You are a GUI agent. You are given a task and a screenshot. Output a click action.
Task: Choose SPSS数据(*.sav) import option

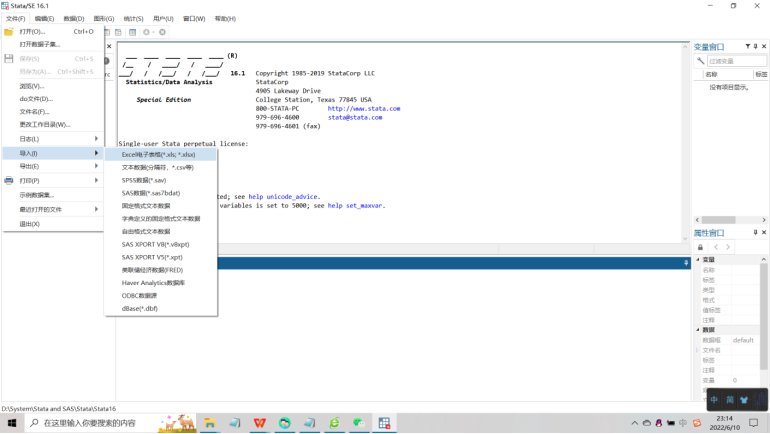tap(161, 180)
